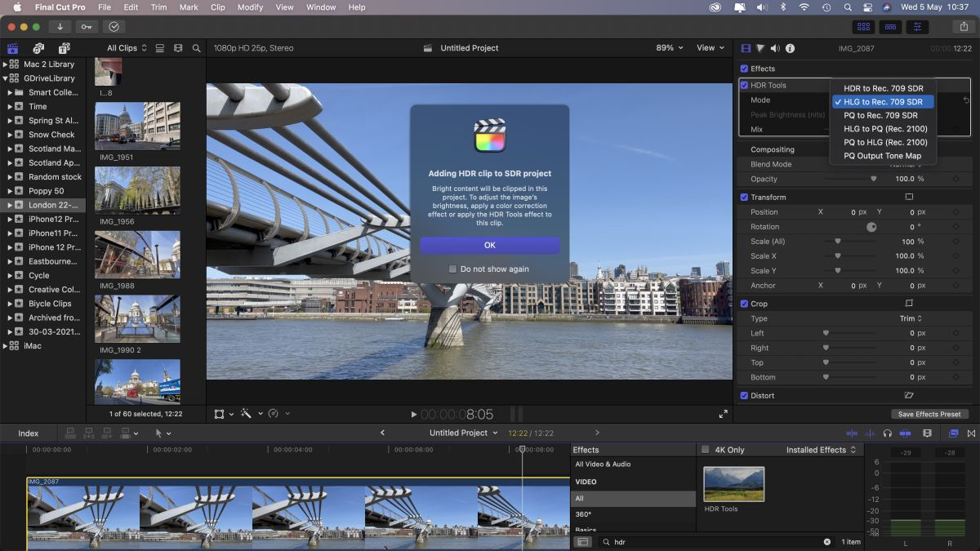Open Background Tasks checkmark button
Screen dimensions: 980x551
(x=114, y=27)
